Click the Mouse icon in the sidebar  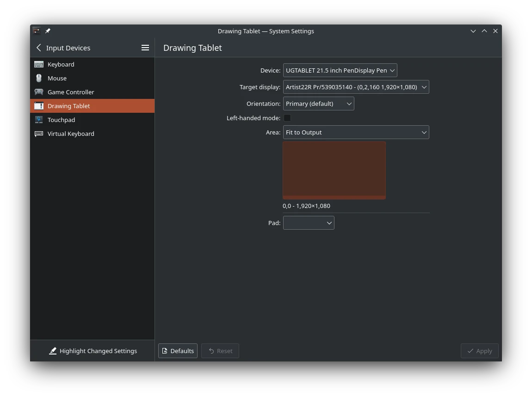(x=39, y=78)
